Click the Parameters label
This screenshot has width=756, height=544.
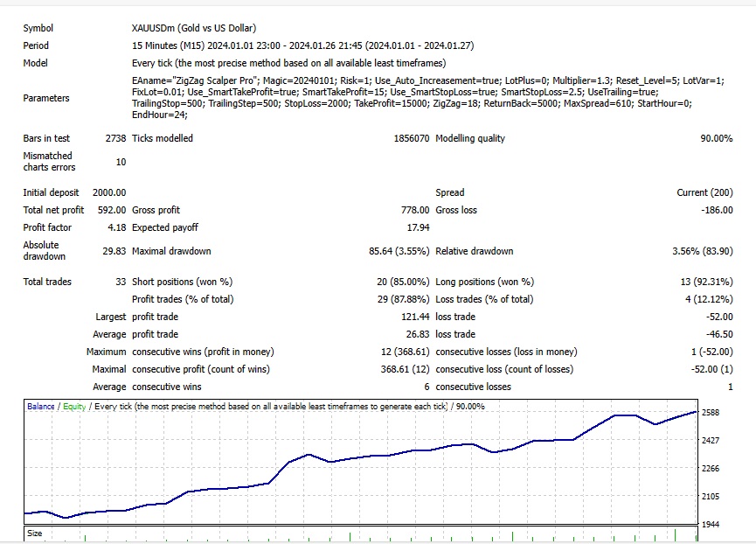coord(46,98)
